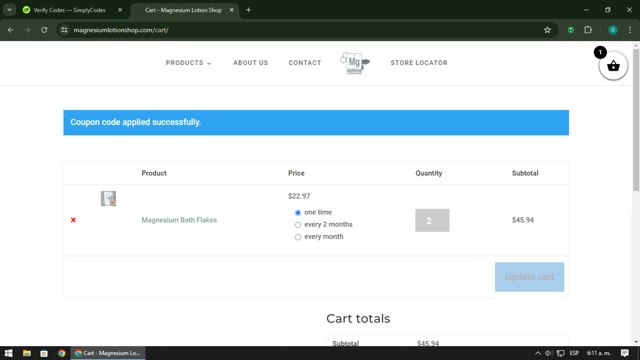Screen dimensions: 640x360
Task: Click the $22.97 price text
Action: [x=299, y=196]
